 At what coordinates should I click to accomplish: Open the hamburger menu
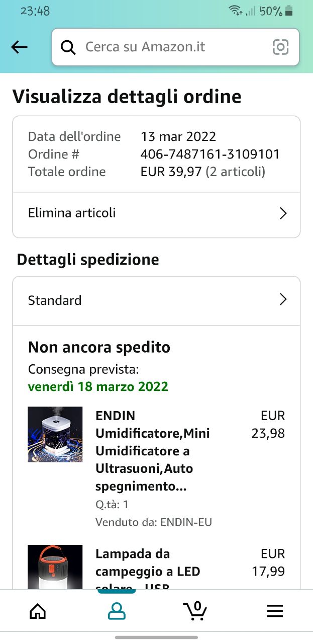click(x=274, y=611)
